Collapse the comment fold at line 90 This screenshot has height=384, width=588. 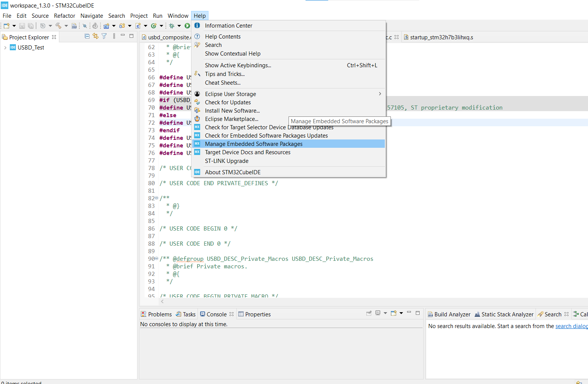click(x=156, y=259)
